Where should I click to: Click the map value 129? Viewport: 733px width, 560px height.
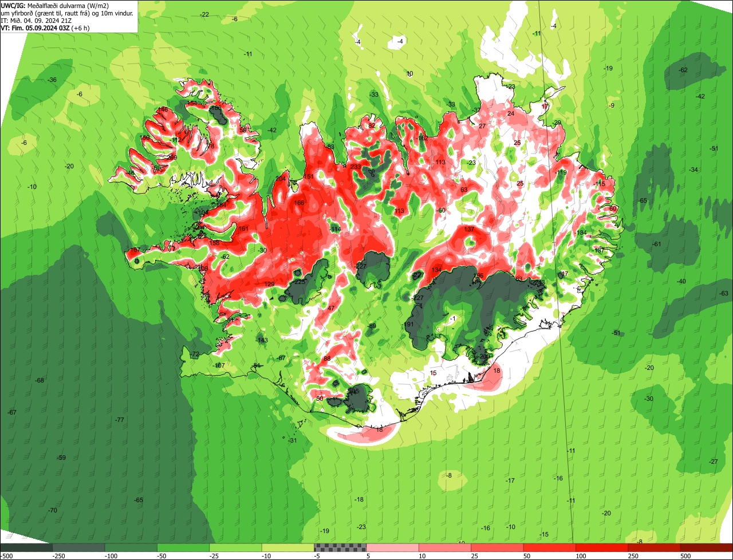pyautogui.click(x=270, y=284)
